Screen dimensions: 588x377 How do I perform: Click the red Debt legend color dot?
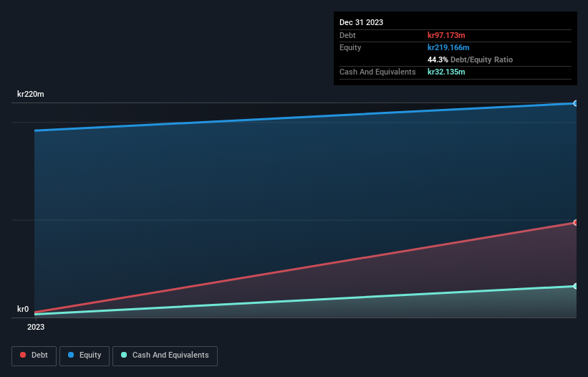click(23, 355)
